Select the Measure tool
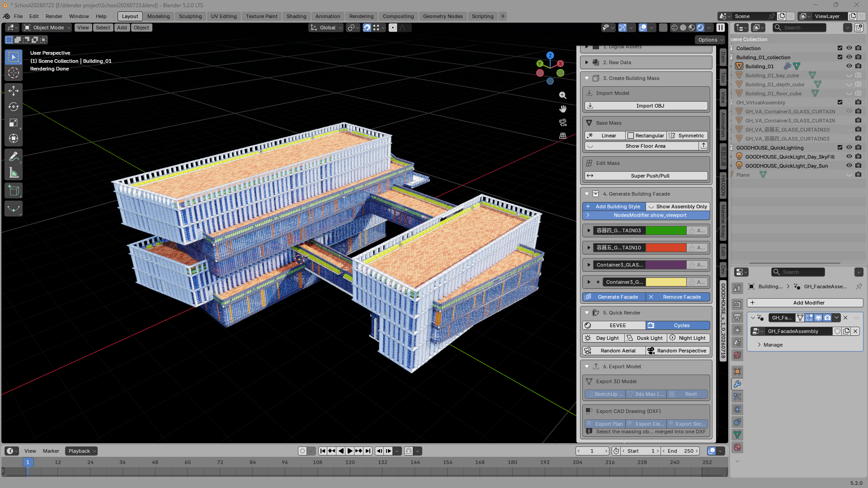 point(14,173)
